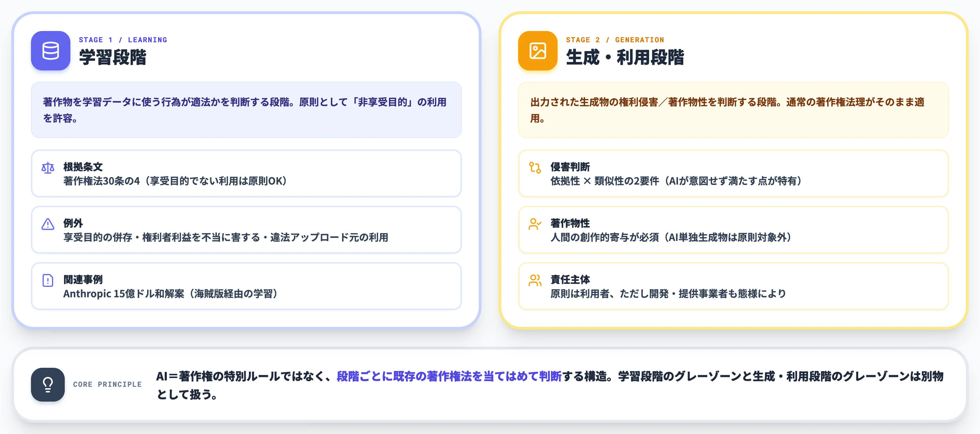Click the file alert icon beside 関連事例
The width and height of the screenshot is (980, 434).
point(48,280)
